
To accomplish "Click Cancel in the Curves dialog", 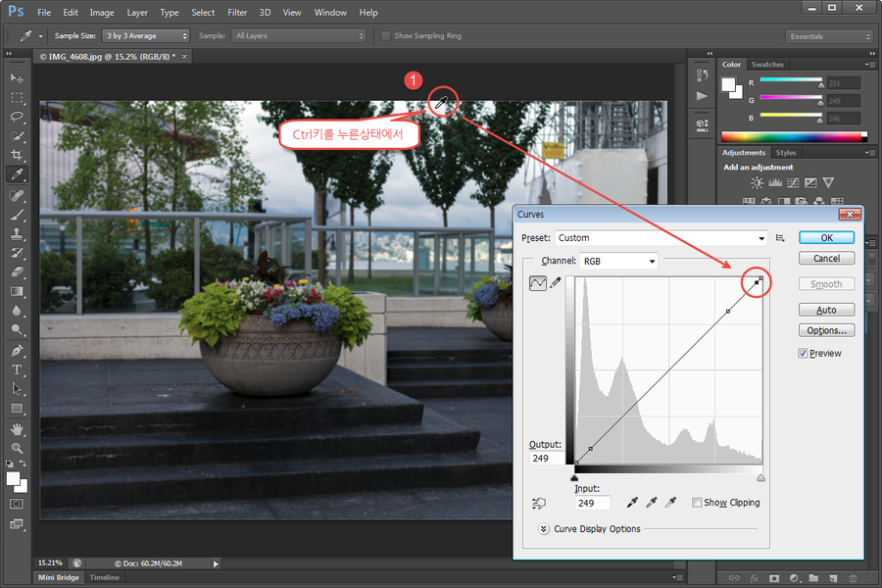I will click(826, 259).
